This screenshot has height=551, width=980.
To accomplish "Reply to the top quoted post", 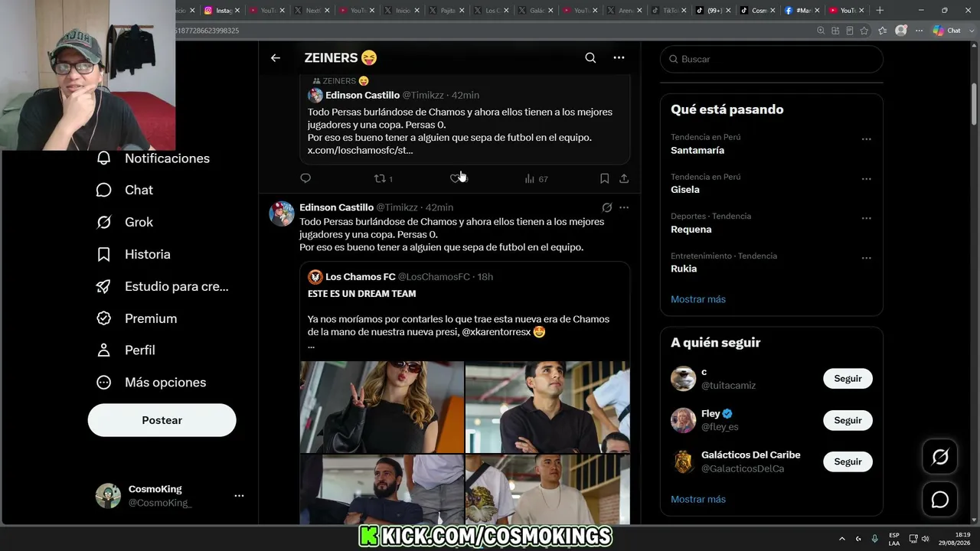I will coord(305,178).
